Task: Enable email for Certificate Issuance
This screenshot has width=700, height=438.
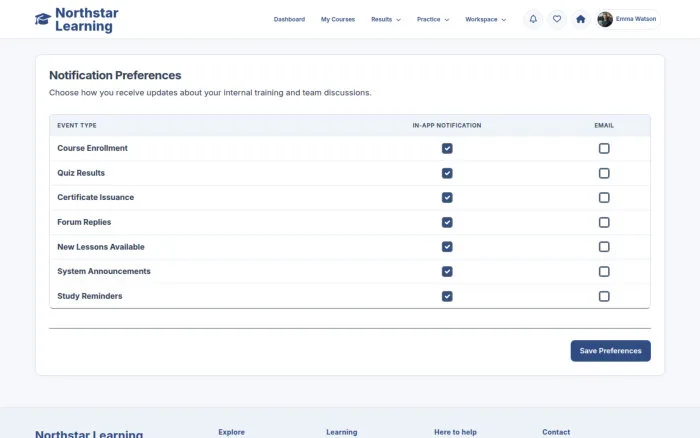Action: 604,197
